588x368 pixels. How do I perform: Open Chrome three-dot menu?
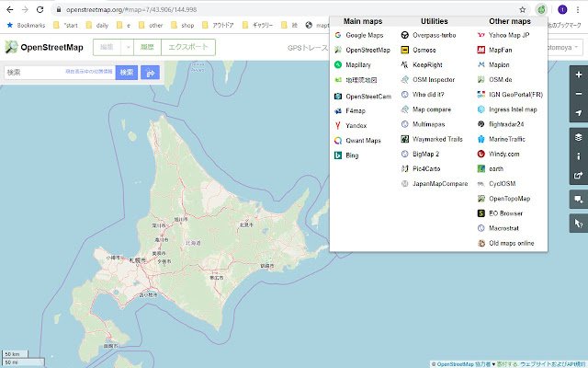coord(578,9)
